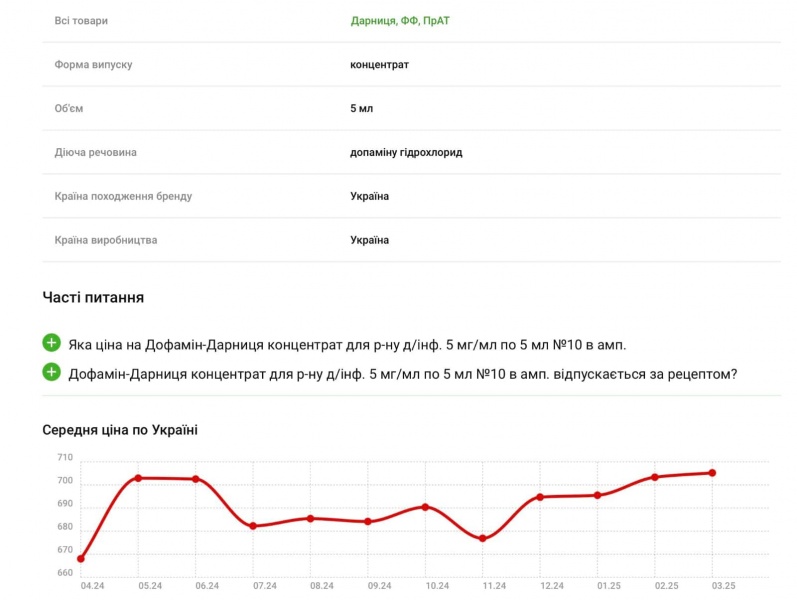
Task: Select the final 03.25 chart data point
Action: click(x=712, y=473)
